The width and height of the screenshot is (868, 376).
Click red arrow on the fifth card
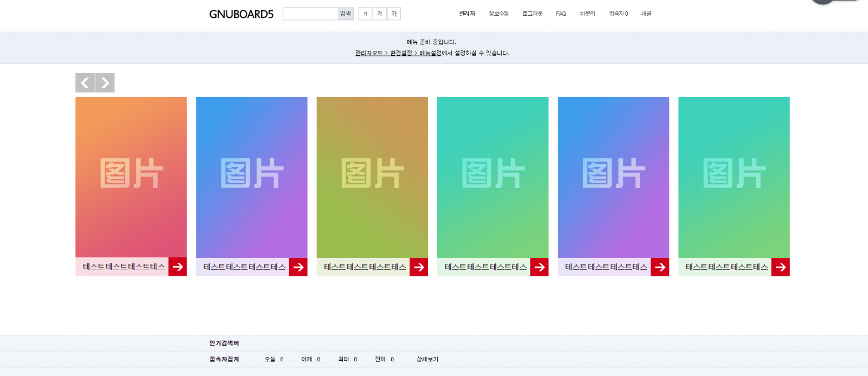point(660,267)
